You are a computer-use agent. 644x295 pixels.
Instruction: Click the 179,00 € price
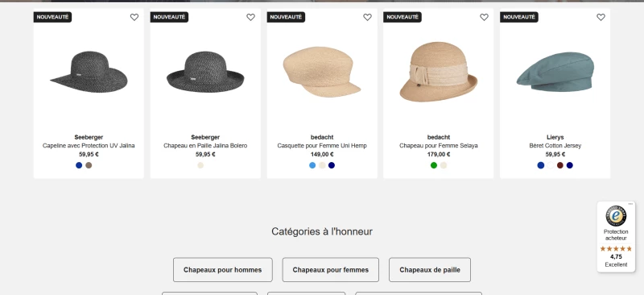pyautogui.click(x=439, y=154)
